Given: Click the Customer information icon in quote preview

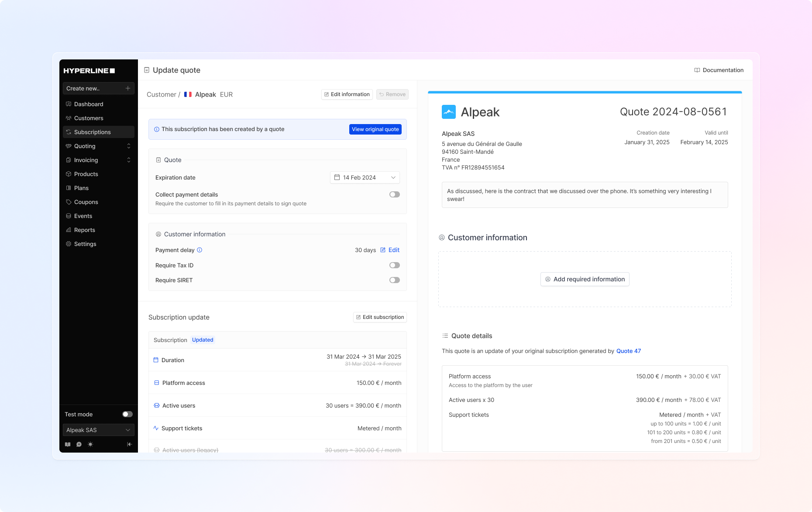Looking at the screenshot, I should pyautogui.click(x=442, y=237).
